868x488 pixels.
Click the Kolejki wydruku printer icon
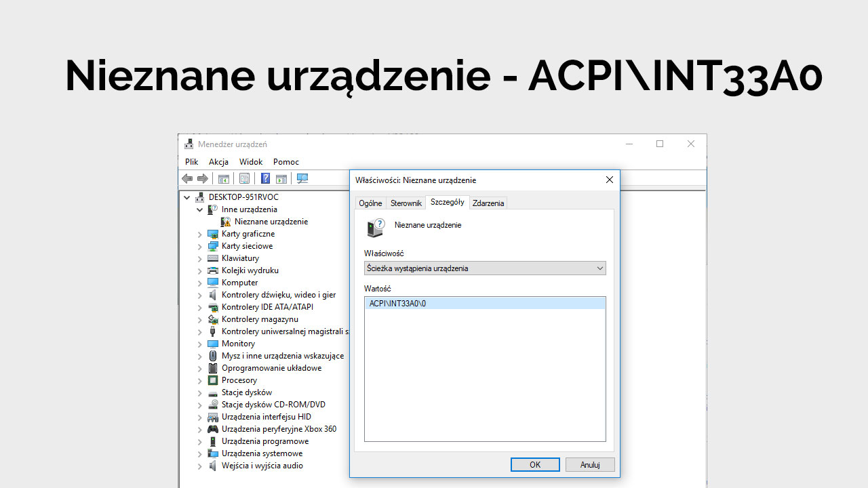(213, 270)
